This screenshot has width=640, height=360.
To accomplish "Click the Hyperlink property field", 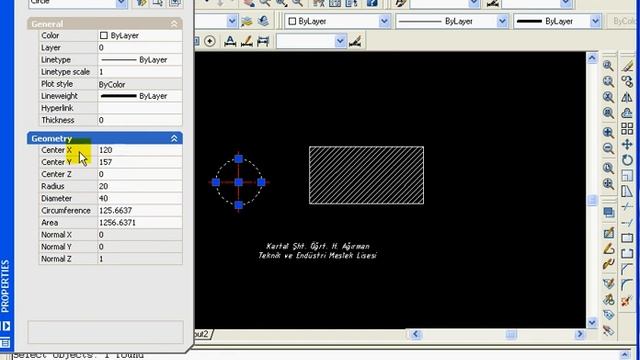I will [140, 109].
